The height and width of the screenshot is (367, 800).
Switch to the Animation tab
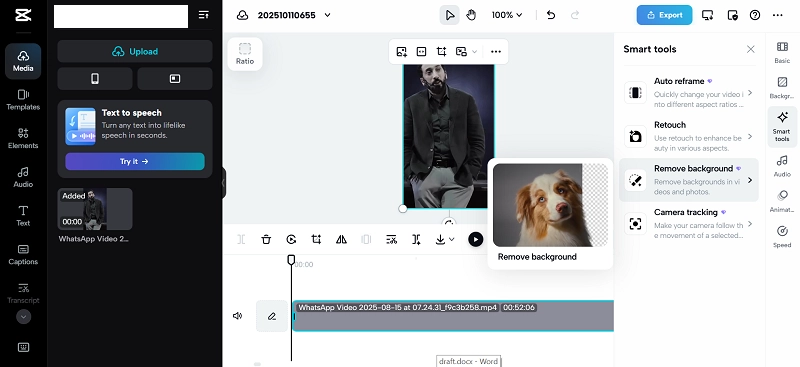[x=782, y=202]
